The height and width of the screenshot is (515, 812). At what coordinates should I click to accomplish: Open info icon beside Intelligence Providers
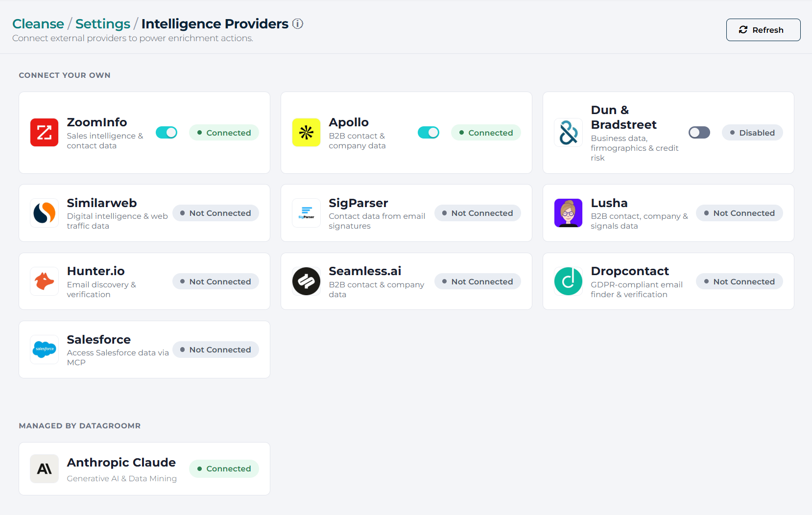[x=298, y=24]
